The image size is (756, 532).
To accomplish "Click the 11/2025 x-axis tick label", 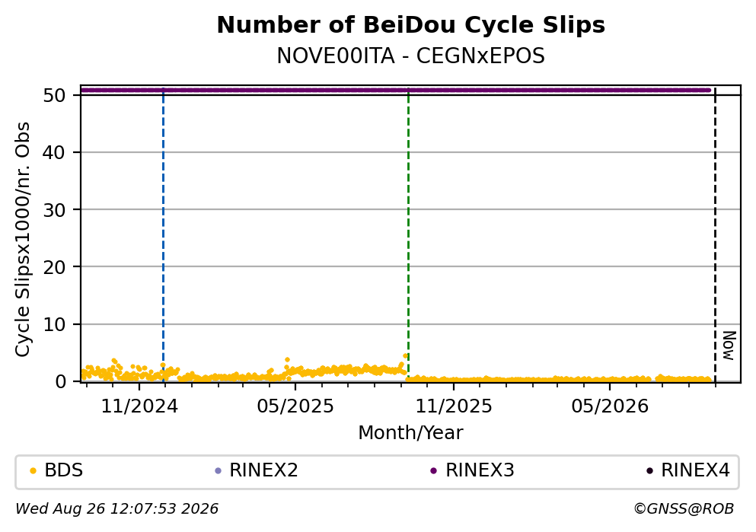I will [454, 406].
